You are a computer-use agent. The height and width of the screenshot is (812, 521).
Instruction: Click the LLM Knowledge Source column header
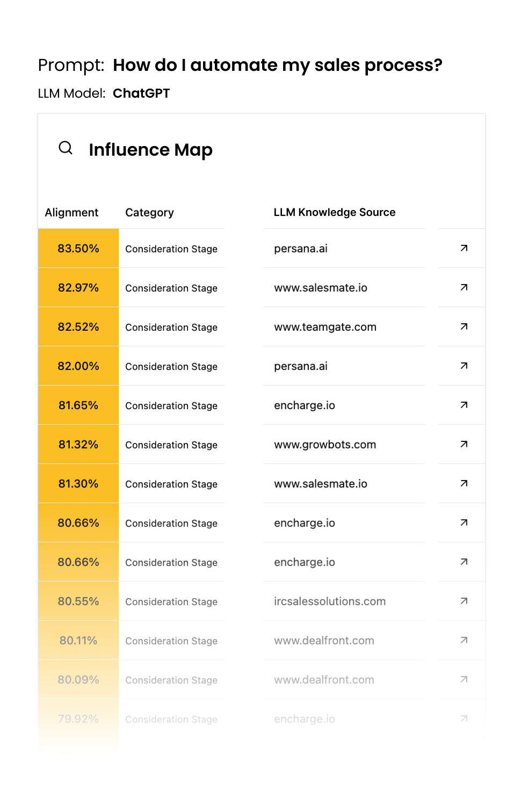pyautogui.click(x=335, y=212)
